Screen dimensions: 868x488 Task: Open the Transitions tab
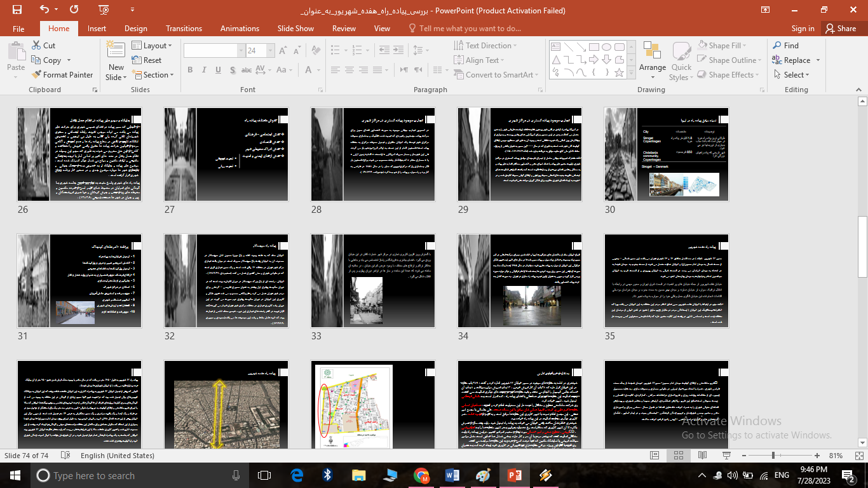point(184,29)
